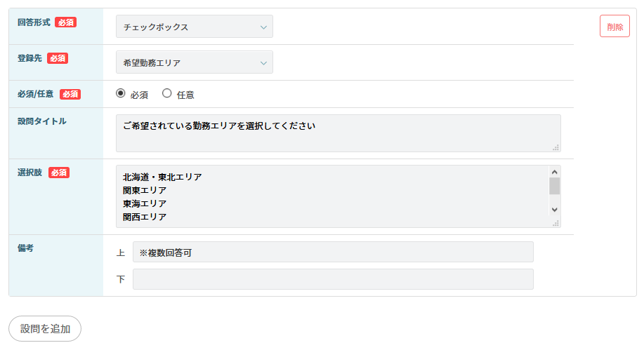
Task: Select the 任意 radio button
Action: coord(167,93)
